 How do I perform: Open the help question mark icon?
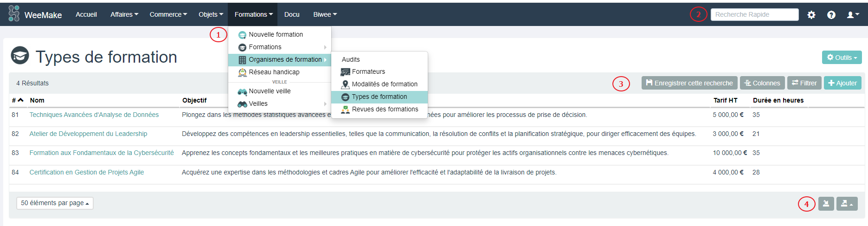pyautogui.click(x=831, y=15)
